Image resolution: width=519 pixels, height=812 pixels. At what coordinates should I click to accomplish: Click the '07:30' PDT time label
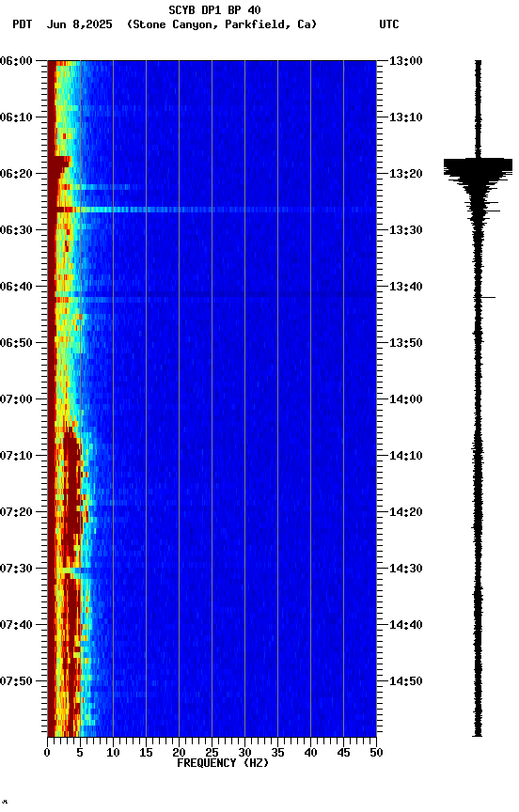(16, 569)
